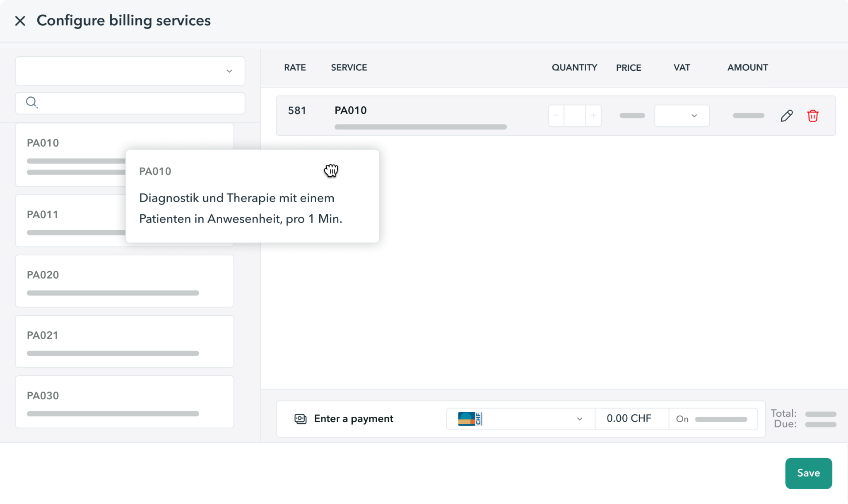Close the Configure billing services dialog
848x504 pixels.
point(20,21)
